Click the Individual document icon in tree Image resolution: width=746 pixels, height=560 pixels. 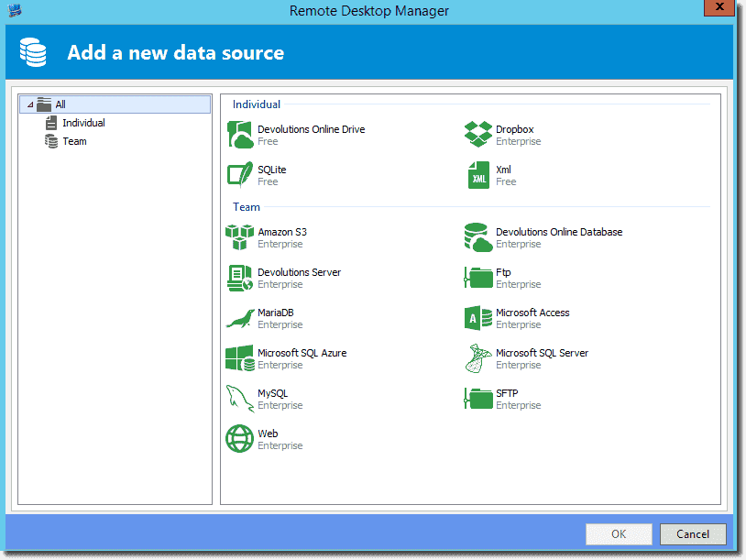pos(51,123)
